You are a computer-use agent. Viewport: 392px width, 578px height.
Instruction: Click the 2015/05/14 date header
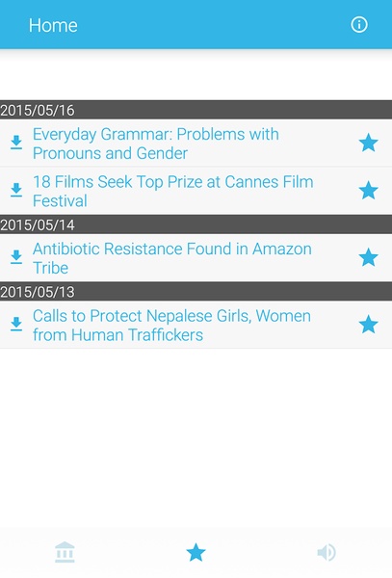[196, 224]
